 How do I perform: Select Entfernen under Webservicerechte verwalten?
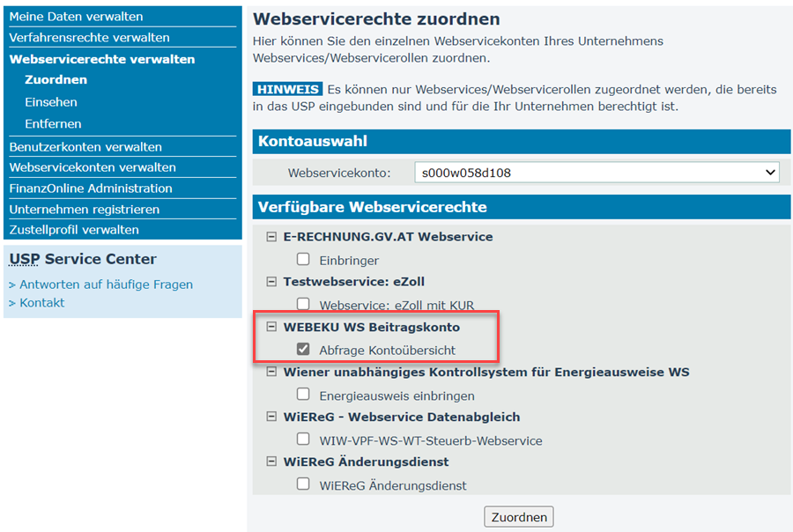click(x=52, y=122)
